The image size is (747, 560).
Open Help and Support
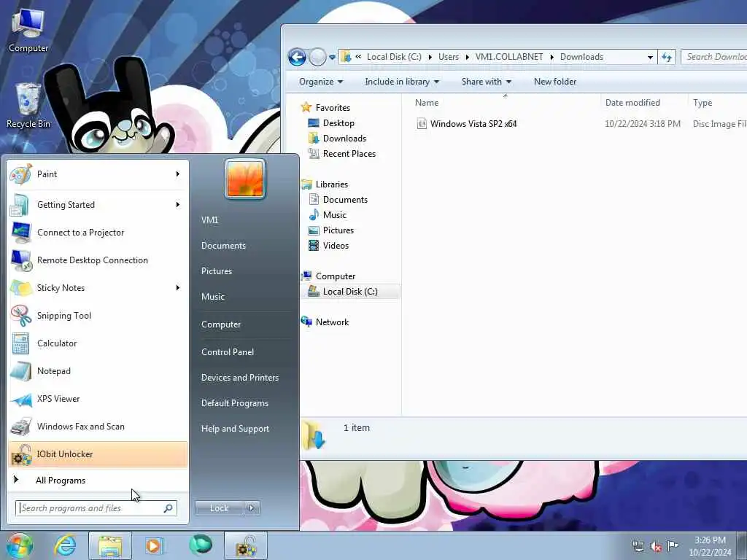click(x=236, y=429)
